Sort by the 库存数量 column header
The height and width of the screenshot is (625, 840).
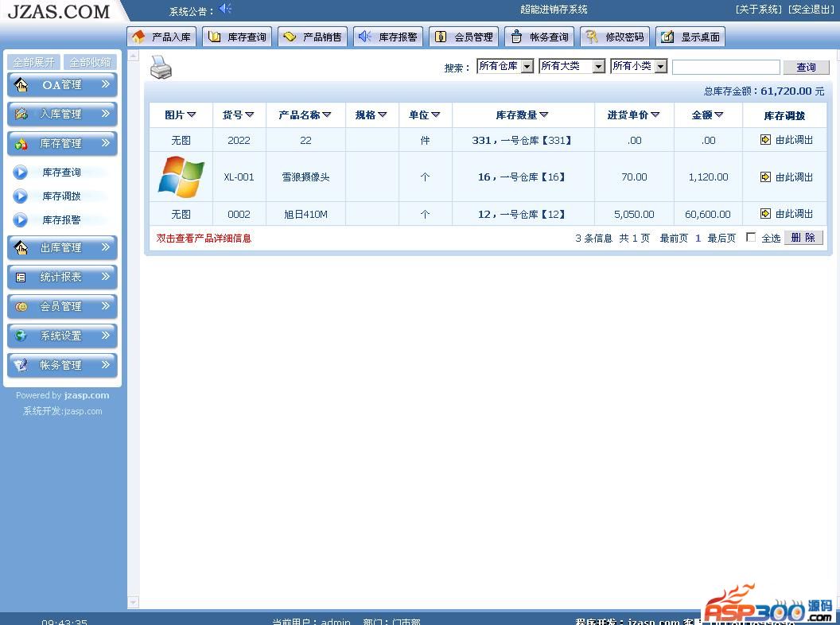523,115
